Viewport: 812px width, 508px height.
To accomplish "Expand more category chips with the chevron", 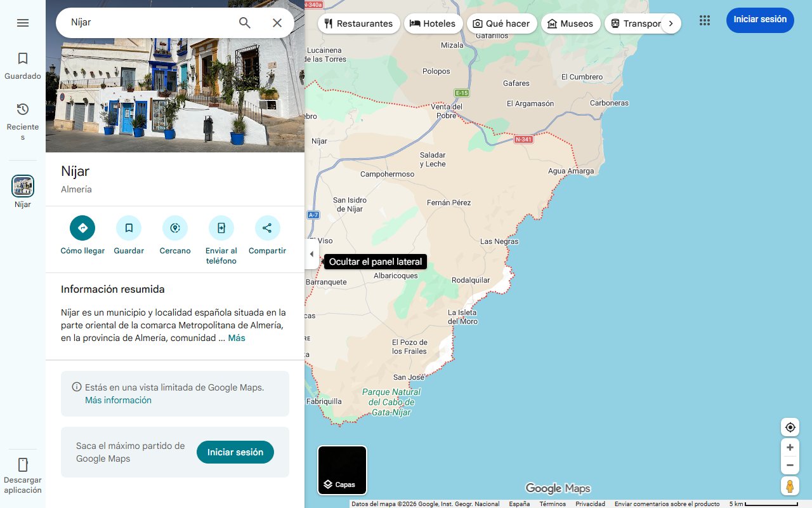I will [671, 23].
